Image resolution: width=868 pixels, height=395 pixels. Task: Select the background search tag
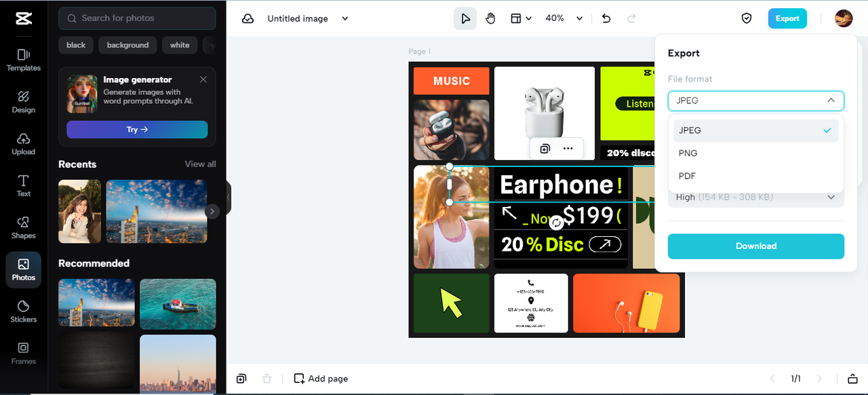pyautogui.click(x=127, y=45)
